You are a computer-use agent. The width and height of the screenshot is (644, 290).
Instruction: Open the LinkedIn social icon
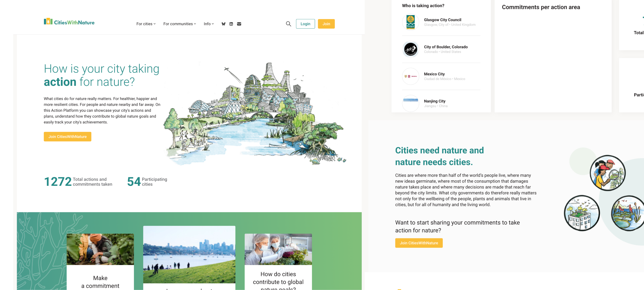(x=231, y=24)
